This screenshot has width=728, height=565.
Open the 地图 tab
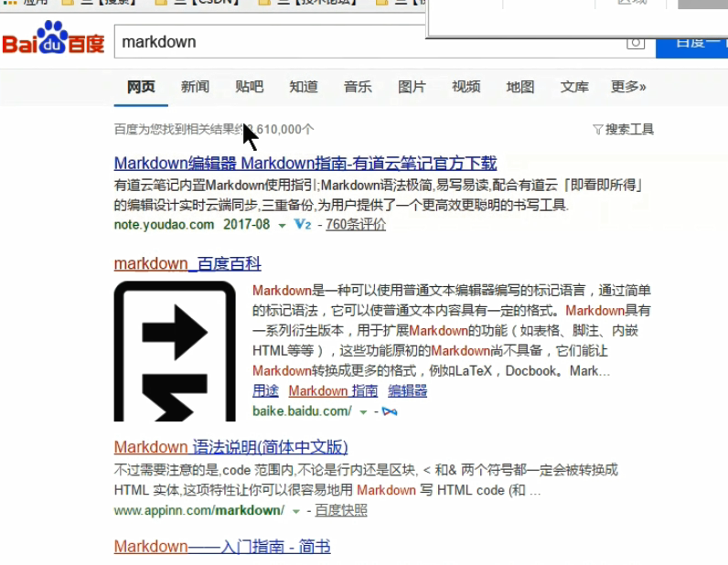pyautogui.click(x=520, y=87)
